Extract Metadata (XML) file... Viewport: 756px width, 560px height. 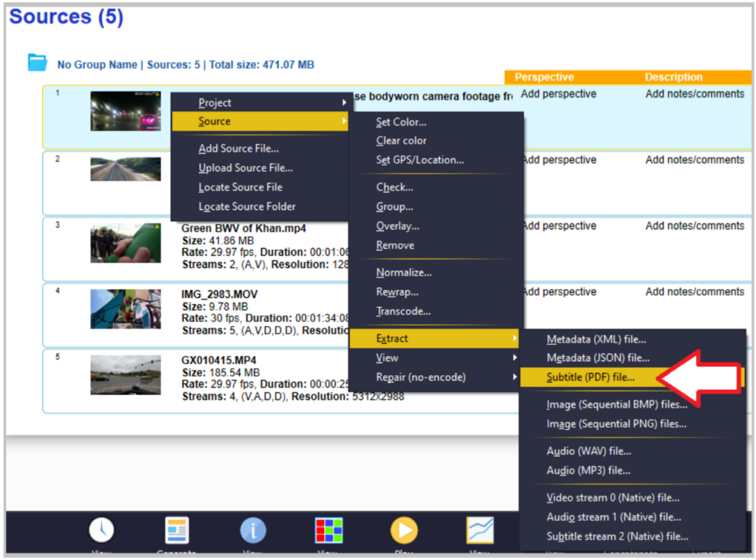[x=633, y=340]
